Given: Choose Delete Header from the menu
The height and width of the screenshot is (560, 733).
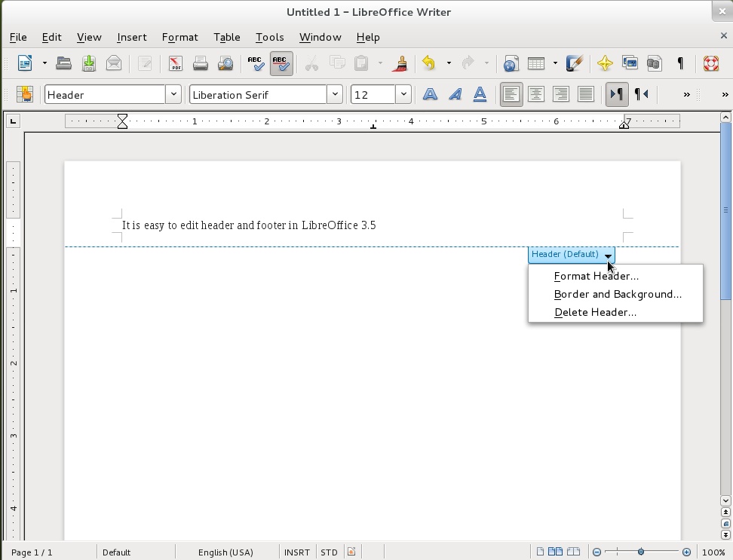Looking at the screenshot, I should 596,312.
